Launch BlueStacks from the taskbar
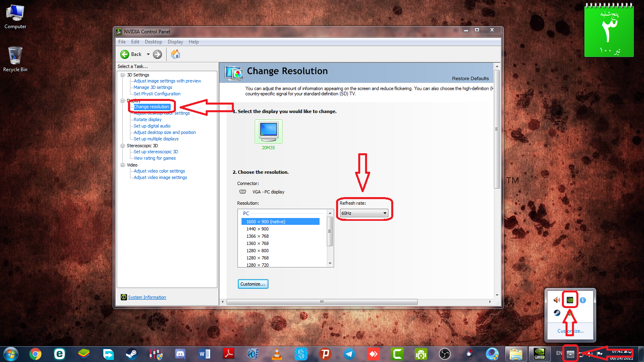 click(84, 354)
